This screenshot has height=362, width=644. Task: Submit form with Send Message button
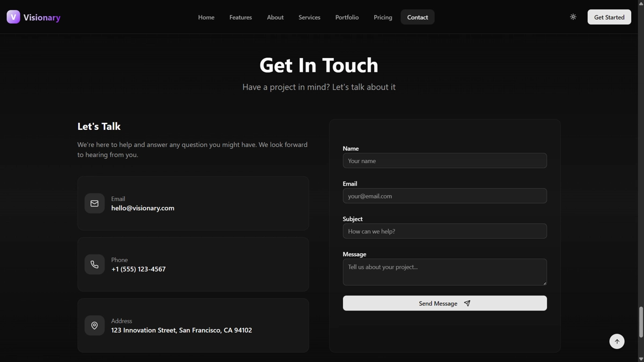437,304
